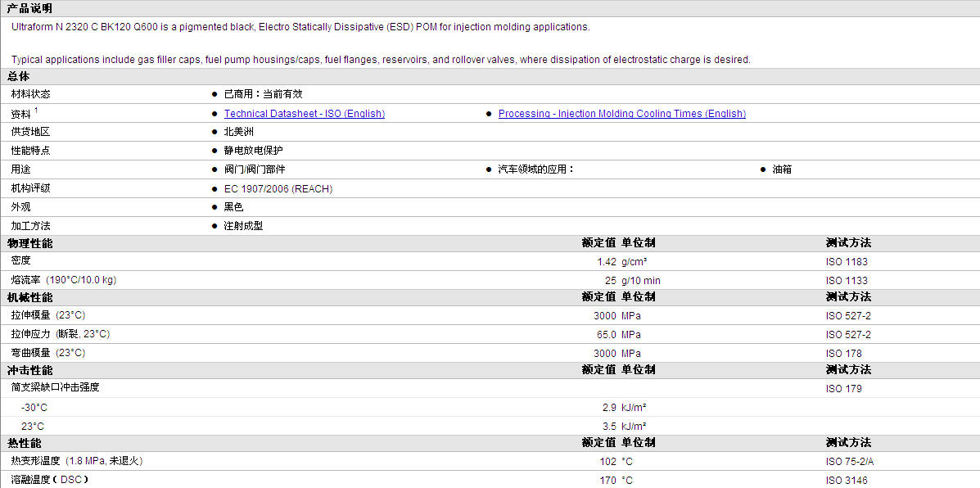Click the 油箱 value

pyautogui.click(x=782, y=169)
